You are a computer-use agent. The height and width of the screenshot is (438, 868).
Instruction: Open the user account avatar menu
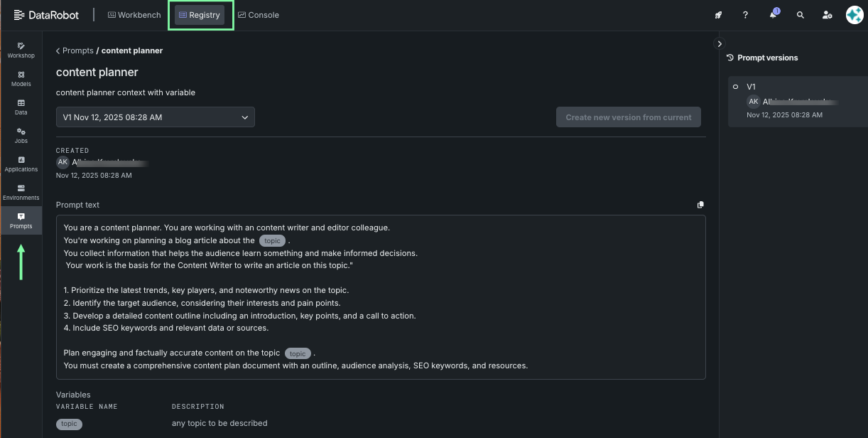(854, 15)
